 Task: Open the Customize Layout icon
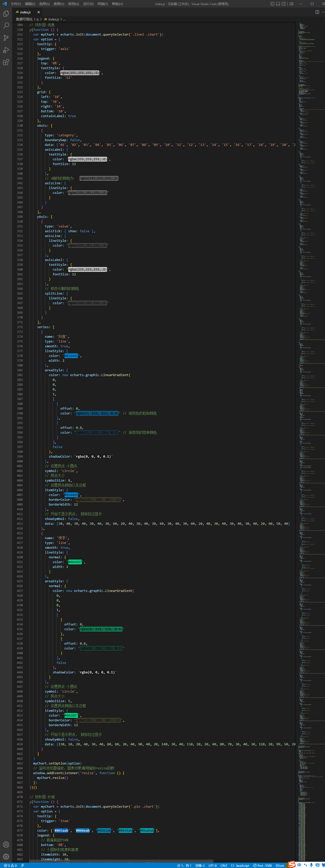(x=291, y=4)
